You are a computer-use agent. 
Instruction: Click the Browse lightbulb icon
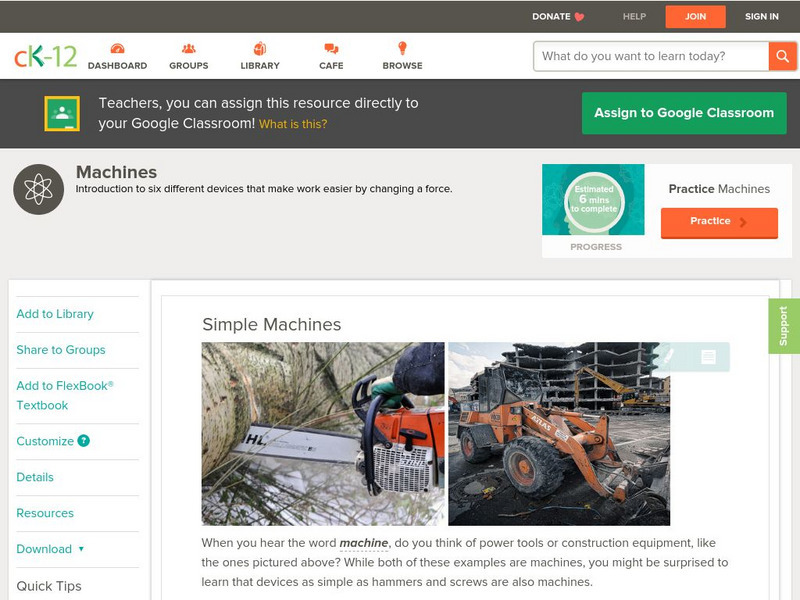click(x=402, y=49)
